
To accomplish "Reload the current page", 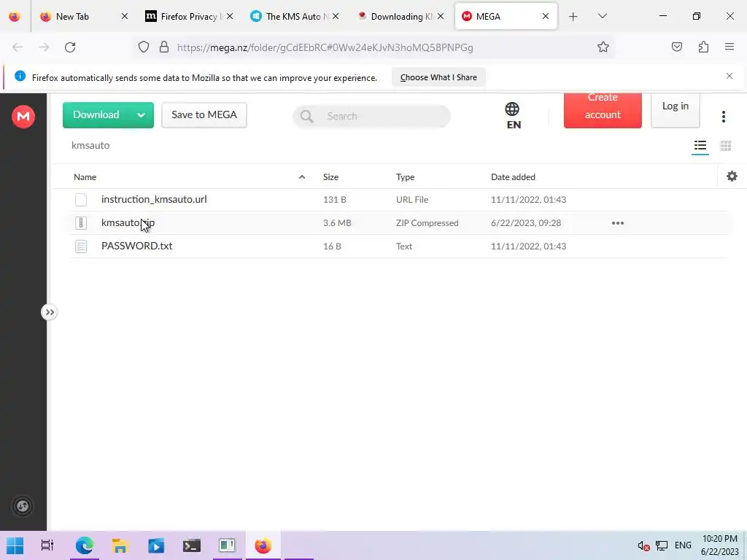I will point(70,47).
